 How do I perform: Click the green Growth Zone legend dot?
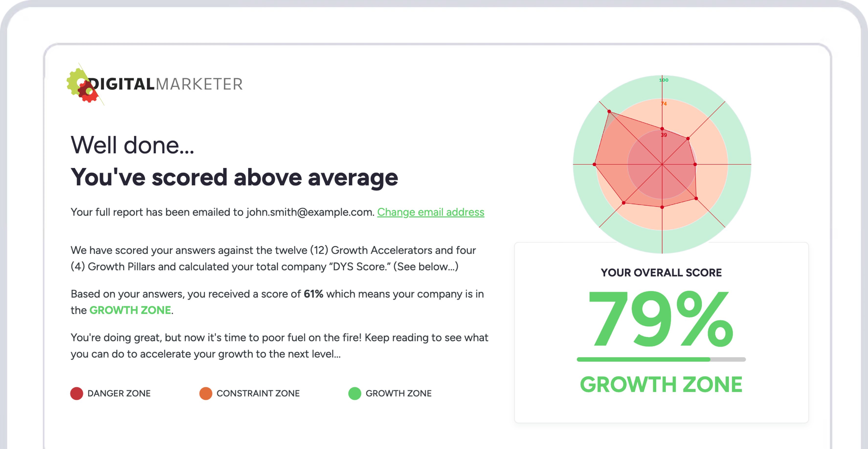355,393
